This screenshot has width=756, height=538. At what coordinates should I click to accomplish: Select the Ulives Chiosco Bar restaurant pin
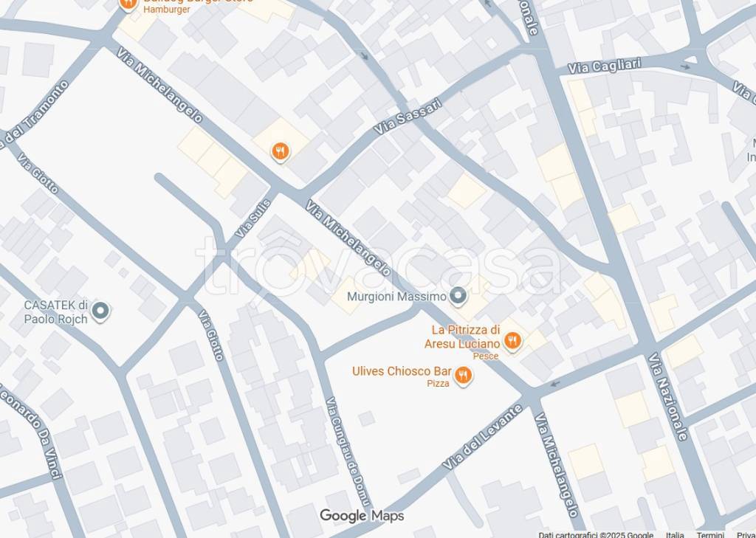(x=463, y=375)
